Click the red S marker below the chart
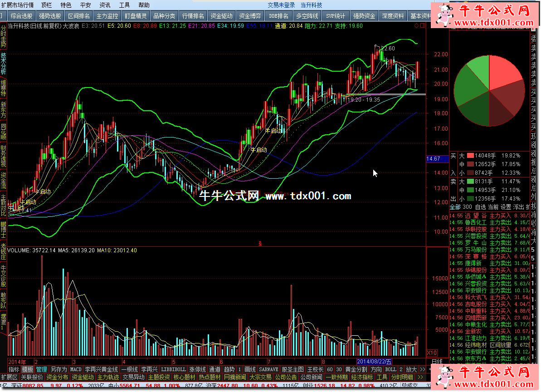This screenshot has height=392, width=541. point(260,244)
